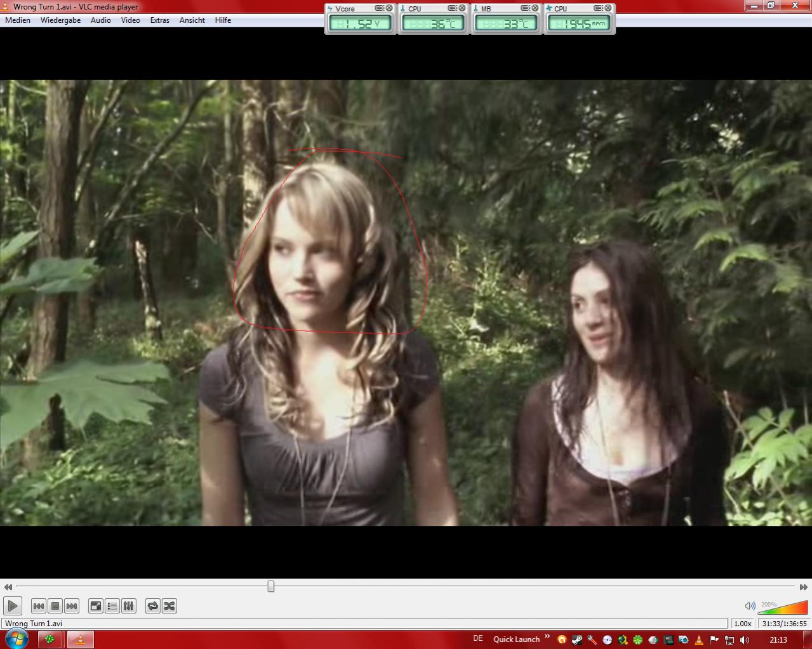Screen dimensions: 812x649
Task: Jump to the previous track in VLC
Action: (x=38, y=606)
